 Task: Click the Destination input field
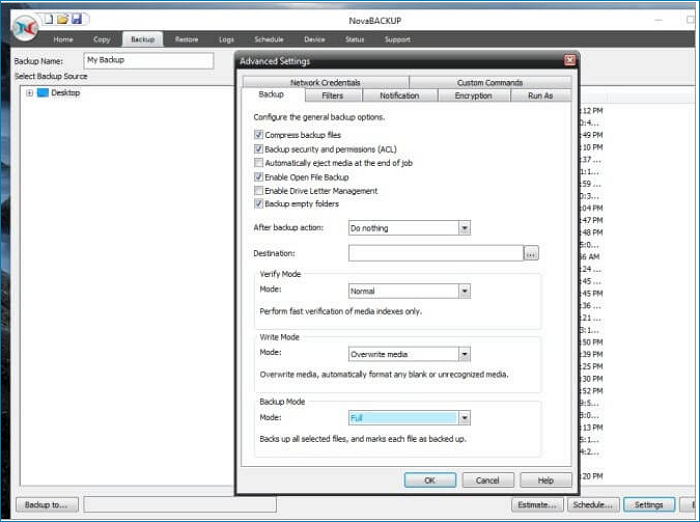pos(435,254)
